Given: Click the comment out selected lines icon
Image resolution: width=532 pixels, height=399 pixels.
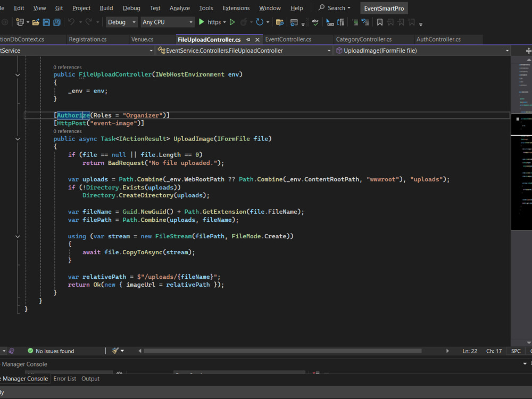Looking at the screenshot, I should click(x=355, y=22).
